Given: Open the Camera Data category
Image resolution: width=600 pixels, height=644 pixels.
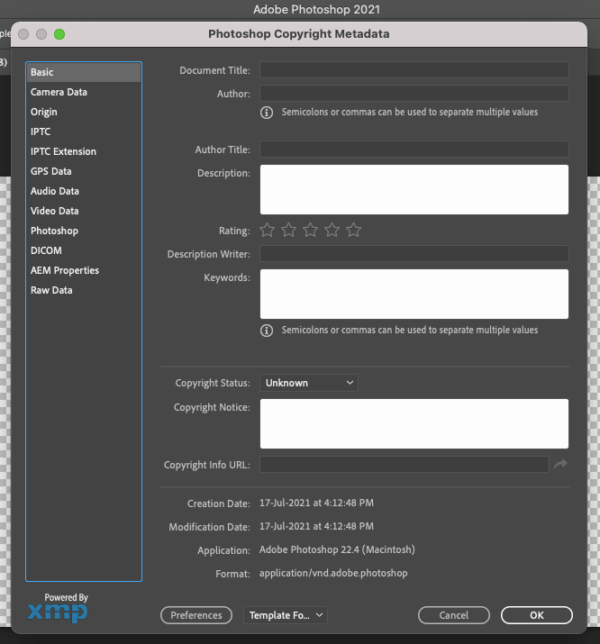Looking at the screenshot, I should click(84, 92).
